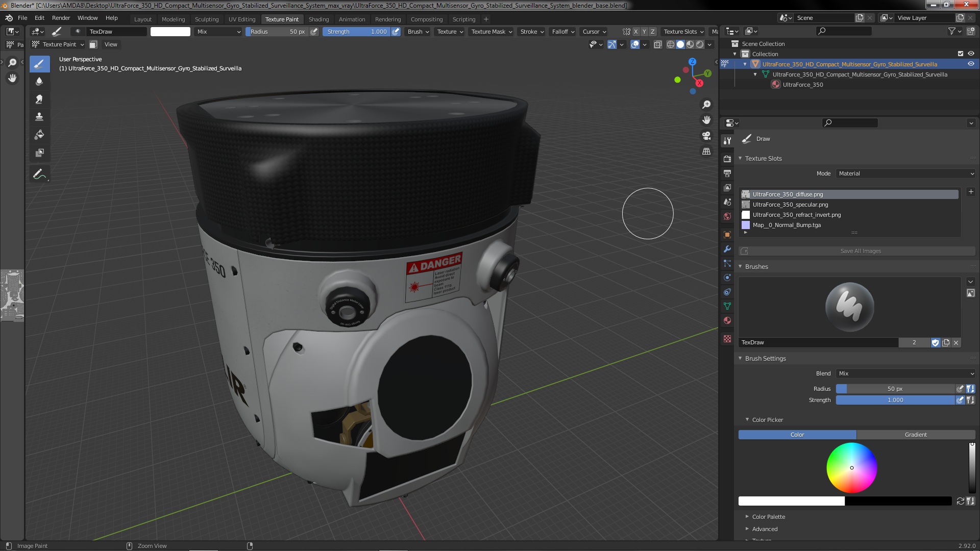Open the File menu
This screenshot has height=551, width=980.
point(22,18)
